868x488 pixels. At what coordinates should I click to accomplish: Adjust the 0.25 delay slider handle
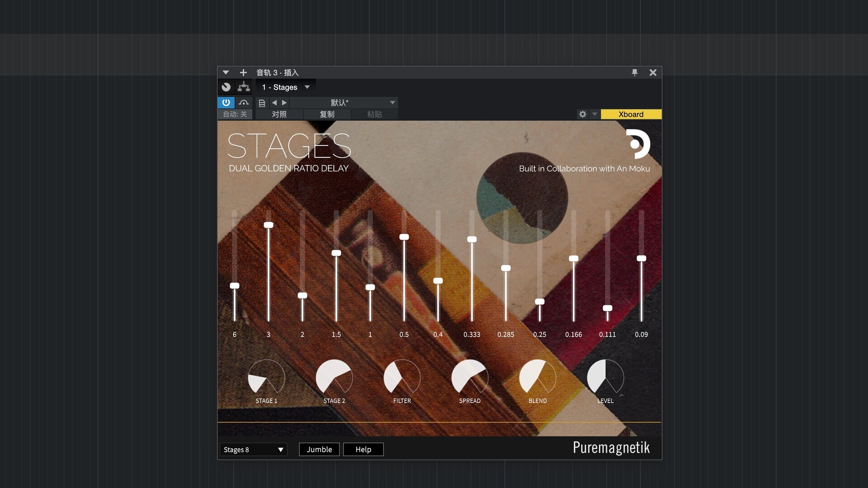point(540,302)
